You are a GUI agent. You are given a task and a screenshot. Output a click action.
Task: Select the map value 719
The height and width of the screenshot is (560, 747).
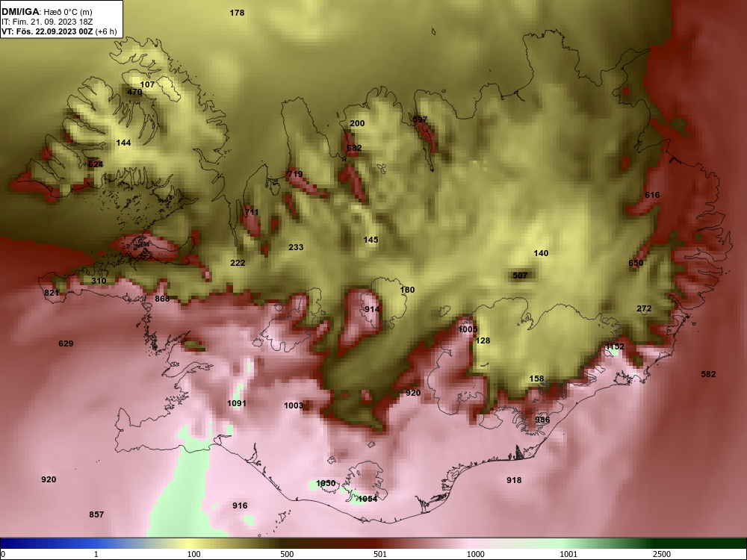point(295,174)
